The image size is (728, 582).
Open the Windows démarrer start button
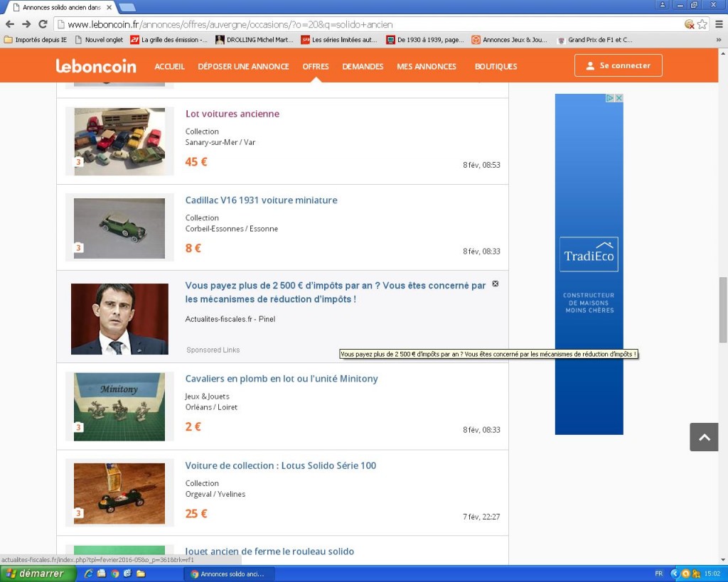(38, 573)
